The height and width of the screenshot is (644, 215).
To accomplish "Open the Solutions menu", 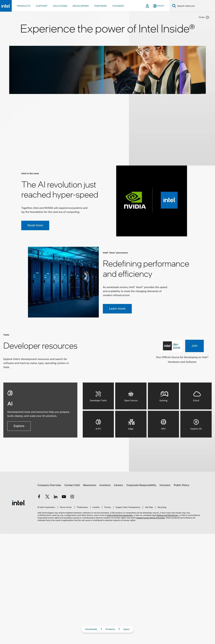I will point(60,6).
